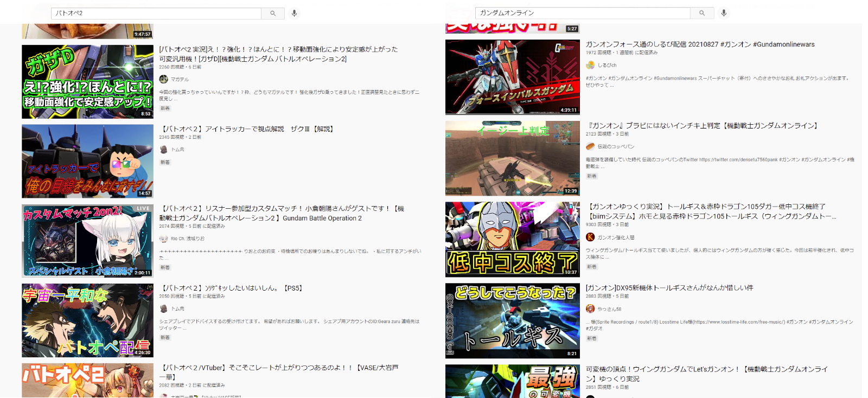Image resolution: width=868 pixels, height=398 pixels.
Task: Activate microphone icon next to ガンダムオンライン search
Action: click(x=724, y=13)
